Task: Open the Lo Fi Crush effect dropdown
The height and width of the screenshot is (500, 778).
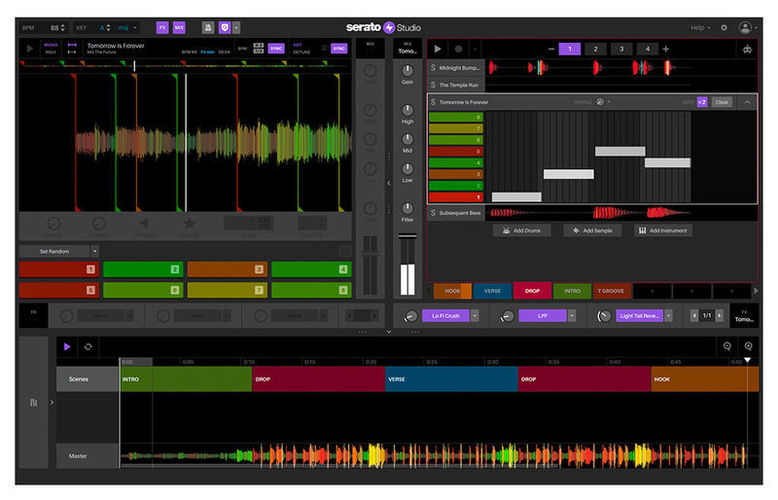Action: click(475, 316)
